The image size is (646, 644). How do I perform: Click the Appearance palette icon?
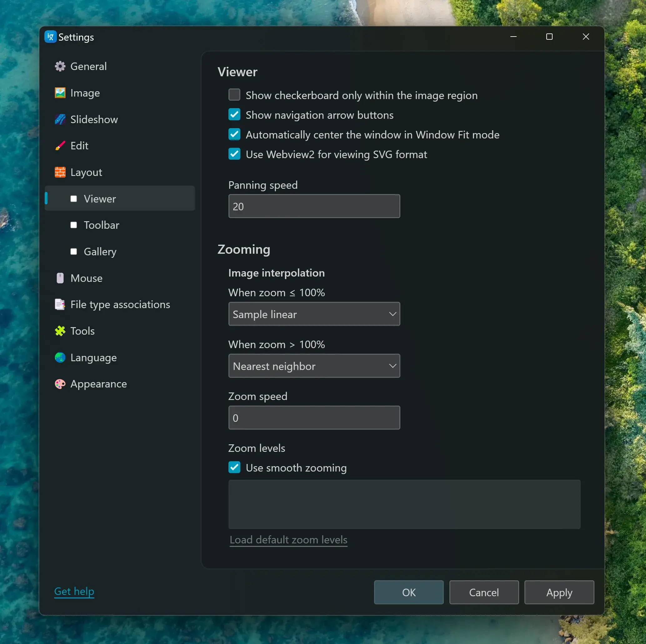pos(60,384)
